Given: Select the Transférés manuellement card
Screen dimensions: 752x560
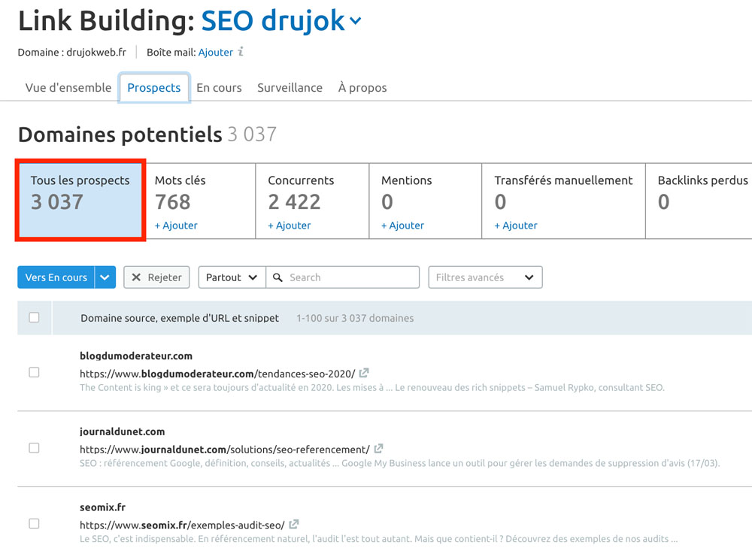Looking at the screenshot, I should click(x=563, y=201).
